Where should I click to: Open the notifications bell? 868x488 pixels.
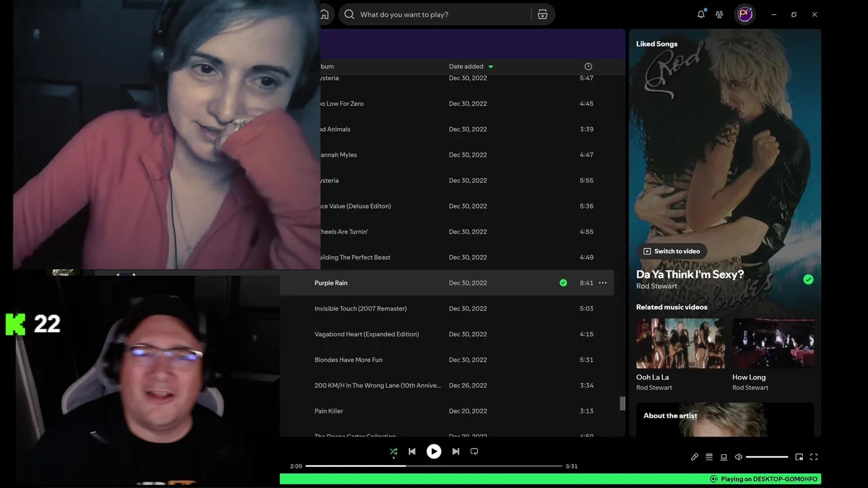[701, 14]
